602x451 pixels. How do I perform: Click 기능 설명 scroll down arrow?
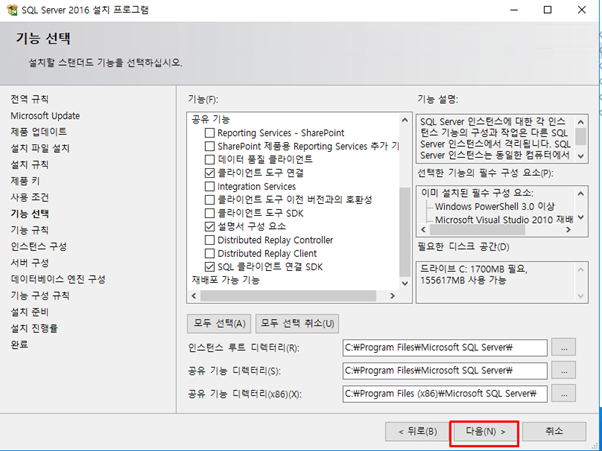tap(580, 156)
